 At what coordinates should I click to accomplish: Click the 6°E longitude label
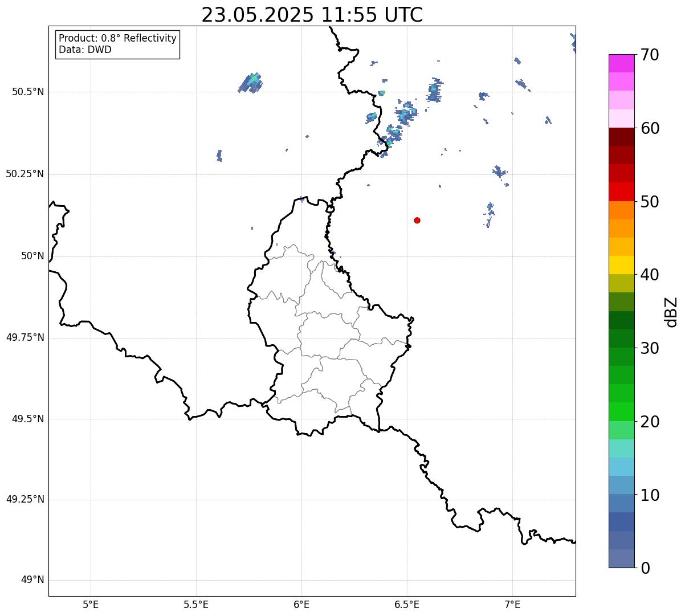tap(301, 604)
